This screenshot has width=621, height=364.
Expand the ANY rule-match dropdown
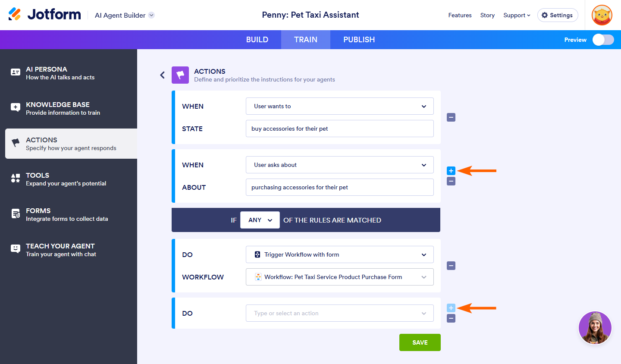tap(260, 220)
